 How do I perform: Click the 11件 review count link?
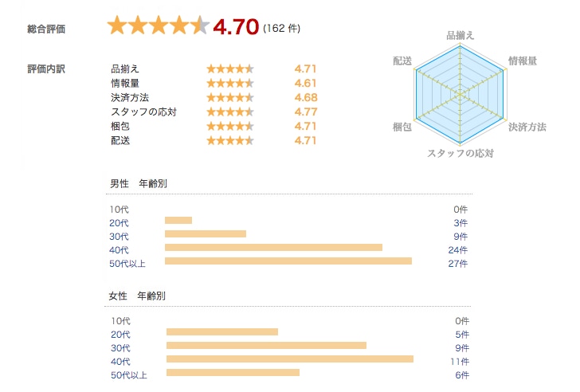coord(459,361)
